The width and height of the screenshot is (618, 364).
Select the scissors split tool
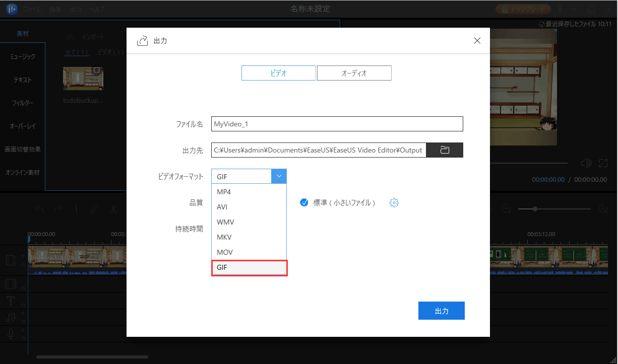(114, 209)
